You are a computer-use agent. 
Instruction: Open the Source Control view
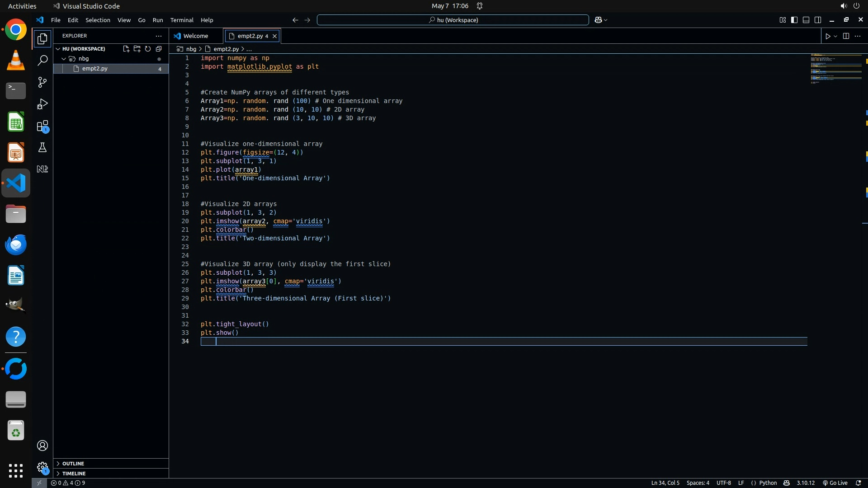[x=42, y=82]
